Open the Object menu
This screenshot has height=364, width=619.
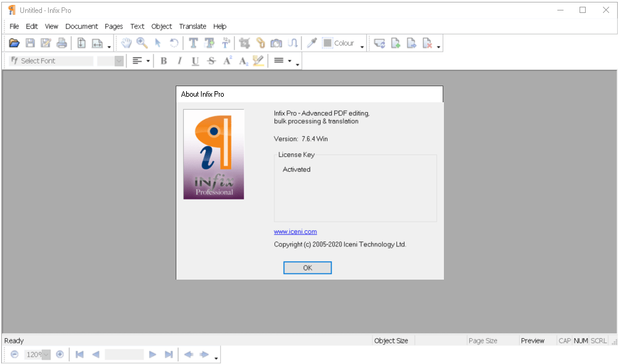pyautogui.click(x=162, y=26)
